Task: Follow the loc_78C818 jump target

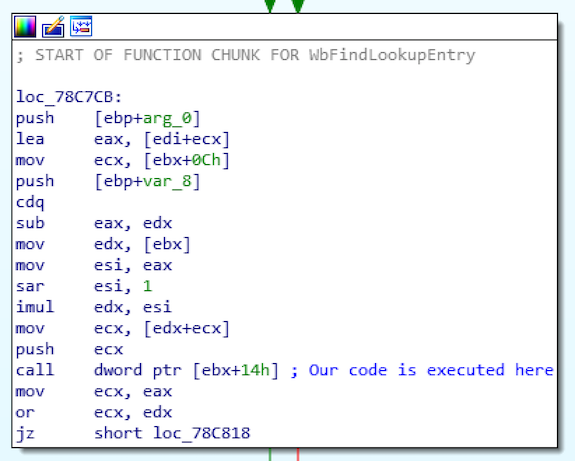Action: [x=201, y=433]
